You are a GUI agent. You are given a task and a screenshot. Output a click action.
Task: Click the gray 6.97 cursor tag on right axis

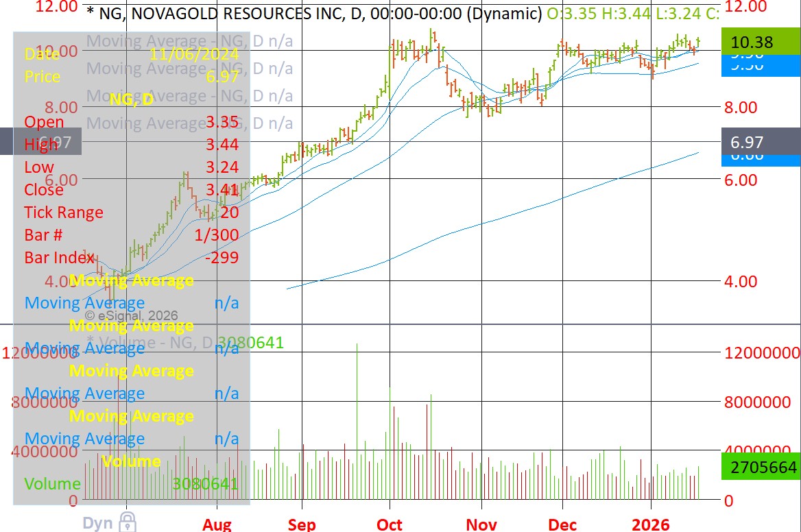coord(761,143)
